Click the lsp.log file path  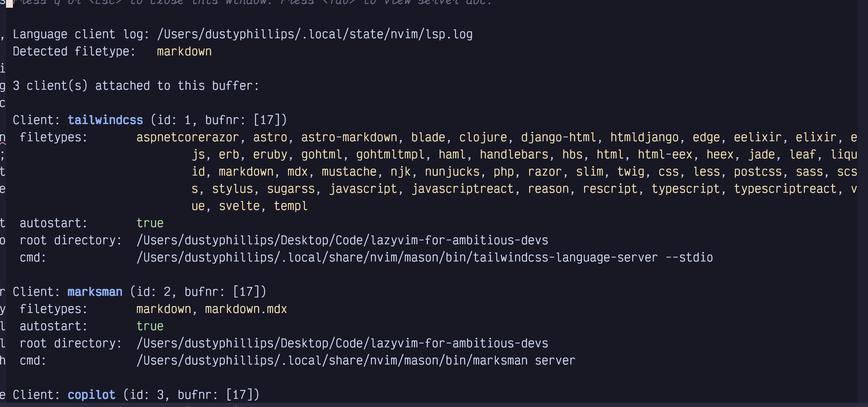pyautogui.click(x=315, y=34)
